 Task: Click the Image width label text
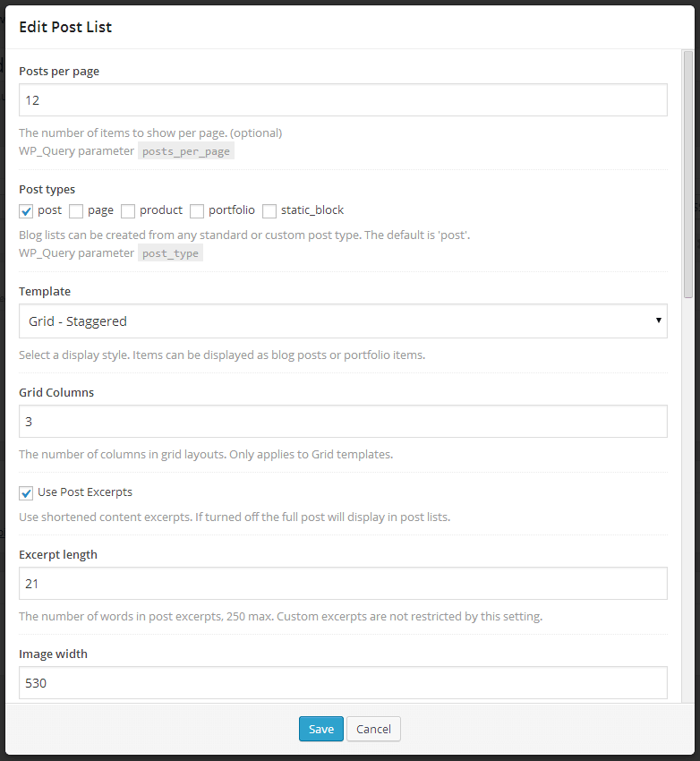pos(53,654)
